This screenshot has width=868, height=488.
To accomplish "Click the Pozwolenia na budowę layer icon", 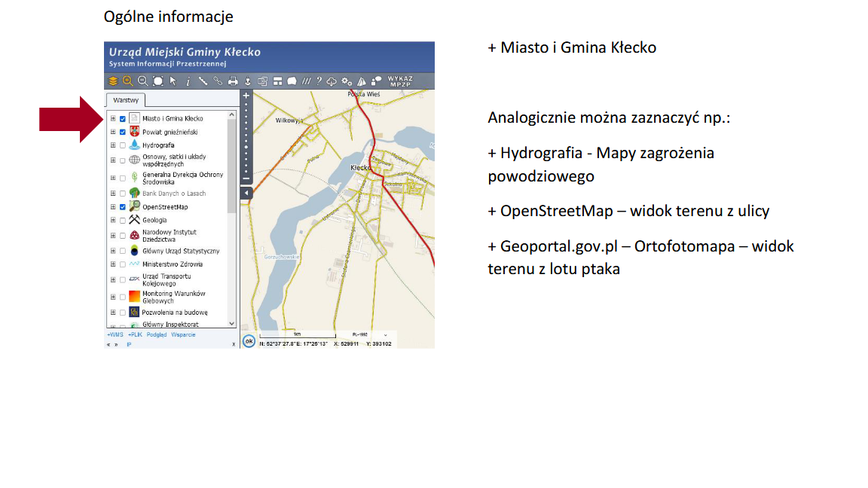I will pos(135,312).
